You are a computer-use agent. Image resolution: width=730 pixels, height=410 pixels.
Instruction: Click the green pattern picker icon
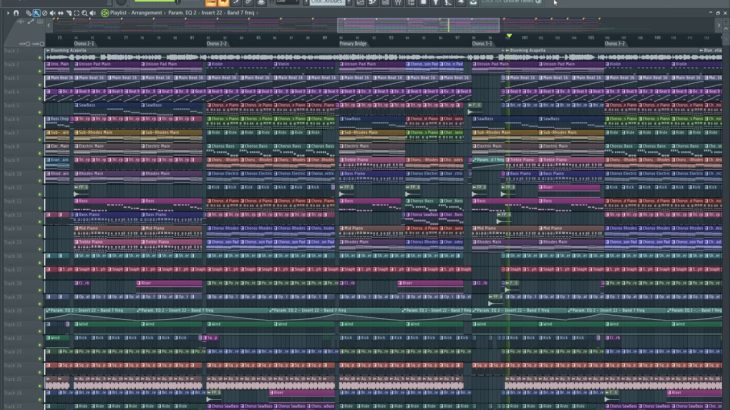pos(105,13)
